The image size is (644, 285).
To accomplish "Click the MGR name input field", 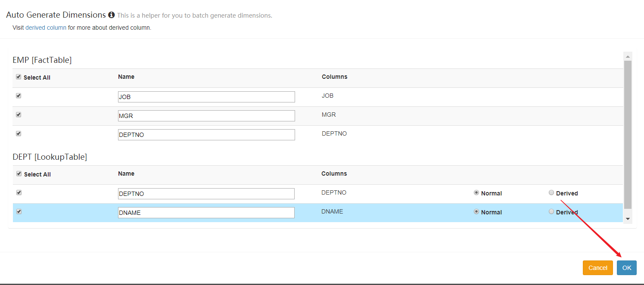I will 206,116.
